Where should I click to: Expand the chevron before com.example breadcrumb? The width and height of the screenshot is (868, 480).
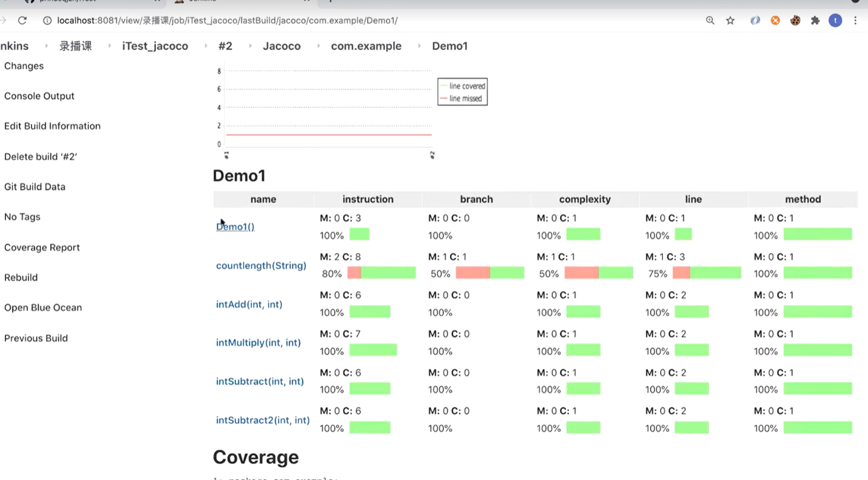pos(318,46)
